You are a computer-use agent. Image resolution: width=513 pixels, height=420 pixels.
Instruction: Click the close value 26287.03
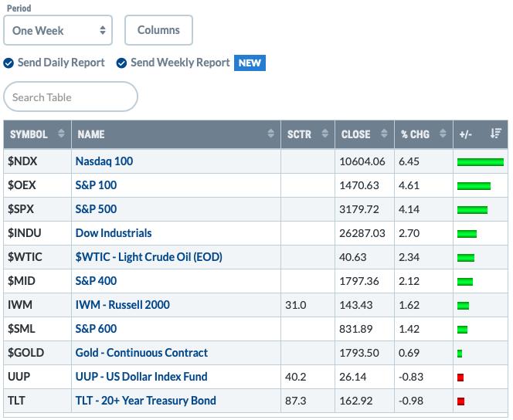coord(362,233)
